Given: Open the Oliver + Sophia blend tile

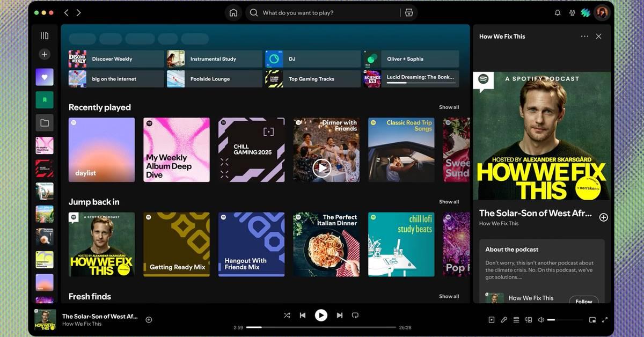Looking at the screenshot, I should click(x=411, y=59).
